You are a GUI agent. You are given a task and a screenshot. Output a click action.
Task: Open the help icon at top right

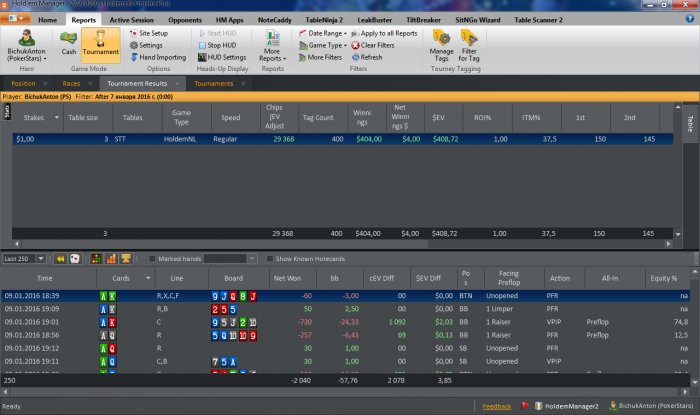pyautogui.click(x=690, y=19)
